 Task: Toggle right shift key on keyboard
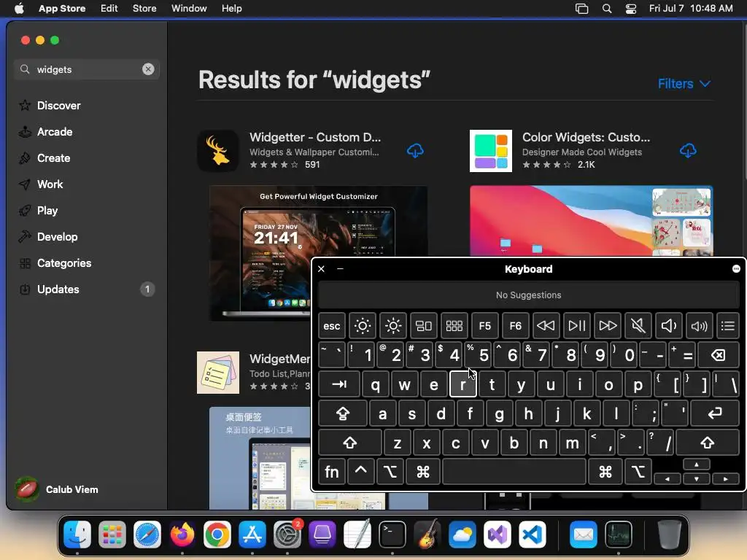(707, 443)
